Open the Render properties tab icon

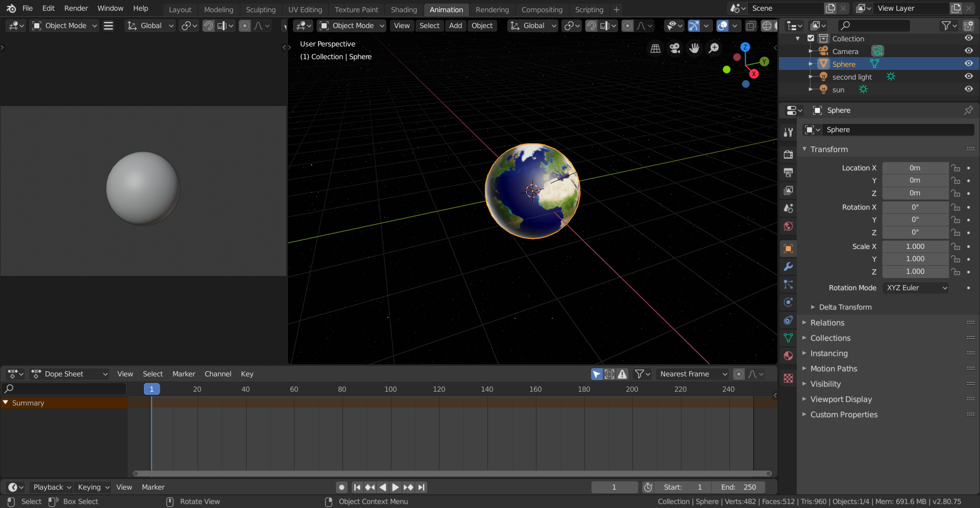788,155
